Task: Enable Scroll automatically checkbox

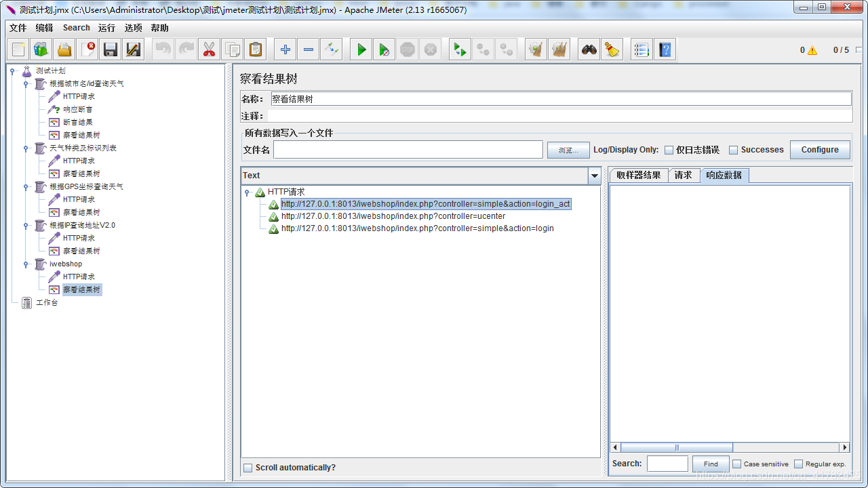Action: point(248,468)
